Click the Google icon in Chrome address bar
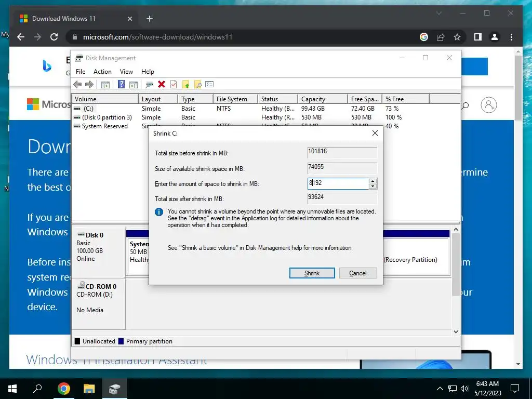 click(424, 37)
